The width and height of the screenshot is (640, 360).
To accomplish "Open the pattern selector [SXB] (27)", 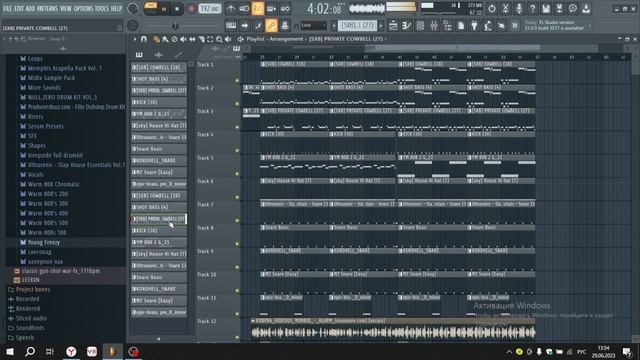I will pyautogui.click(x=357, y=26).
